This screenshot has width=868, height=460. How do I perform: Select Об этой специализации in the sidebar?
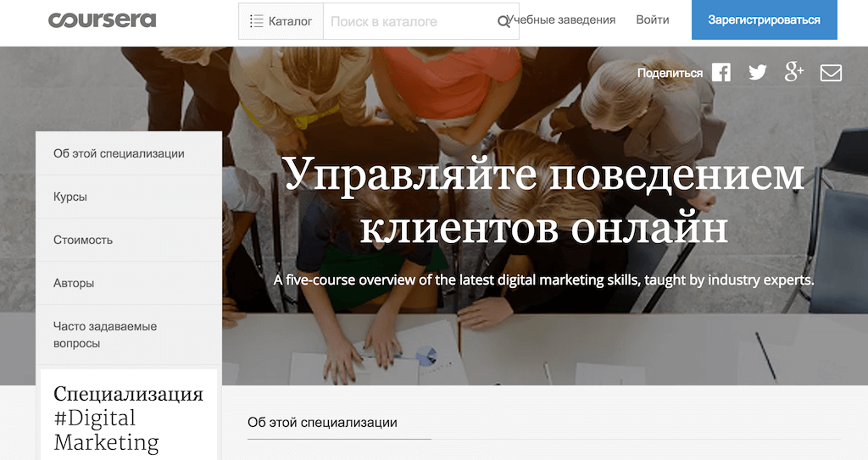[119, 153]
